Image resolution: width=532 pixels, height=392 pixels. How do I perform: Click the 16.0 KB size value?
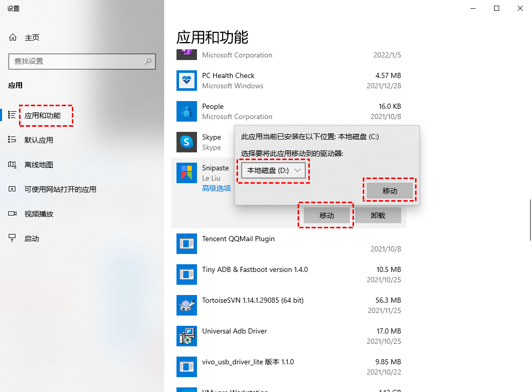tap(390, 106)
